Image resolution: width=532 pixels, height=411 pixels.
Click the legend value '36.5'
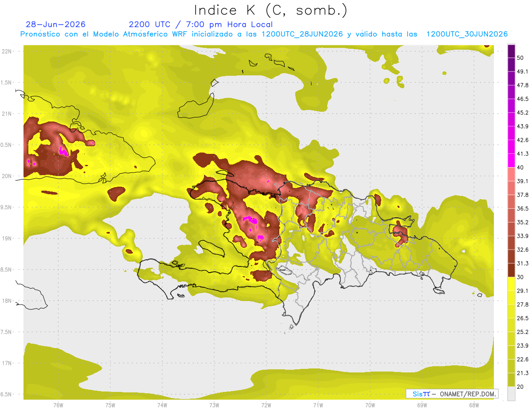pos(523,208)
